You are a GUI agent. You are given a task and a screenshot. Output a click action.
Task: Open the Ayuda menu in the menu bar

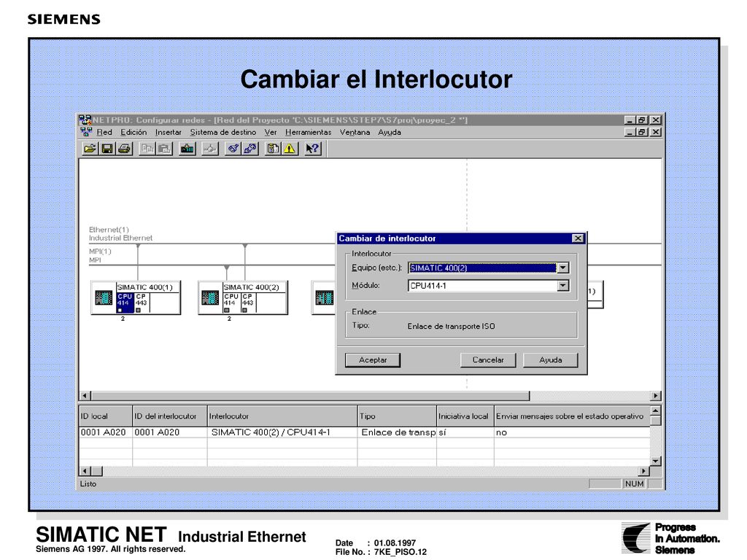tap(390, 133)
